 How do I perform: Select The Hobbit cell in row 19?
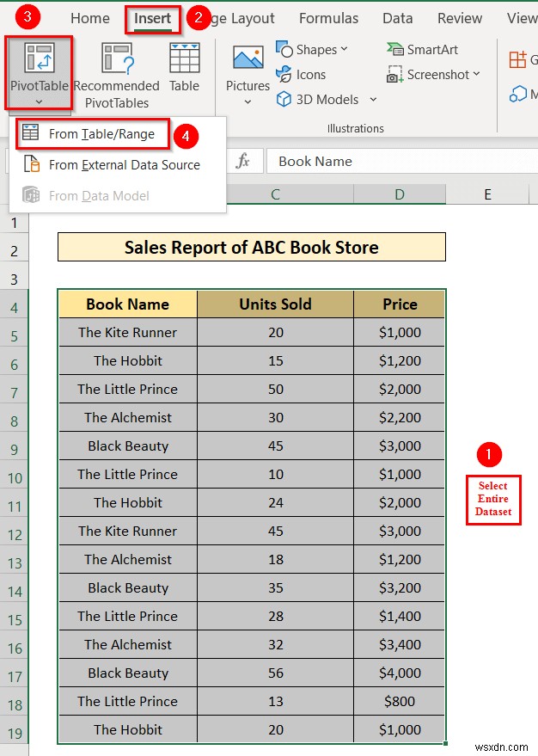[128, 729]
